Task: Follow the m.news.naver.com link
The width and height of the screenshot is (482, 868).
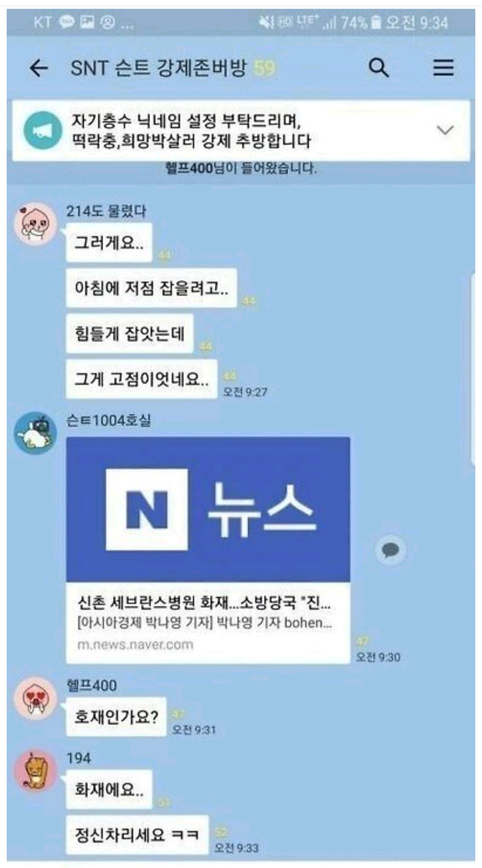Action: pyautogui.click(x=135, y=644)
